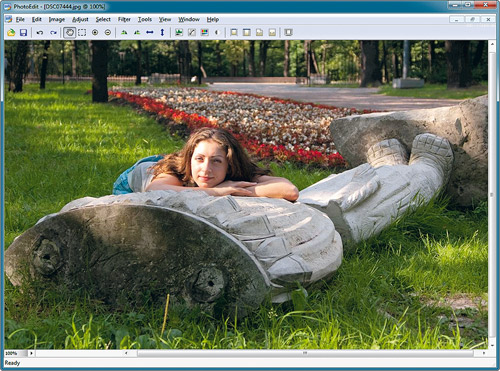Click the 100% zoom level field
Viewport: 500px width, 371px height.
point(16,353)
